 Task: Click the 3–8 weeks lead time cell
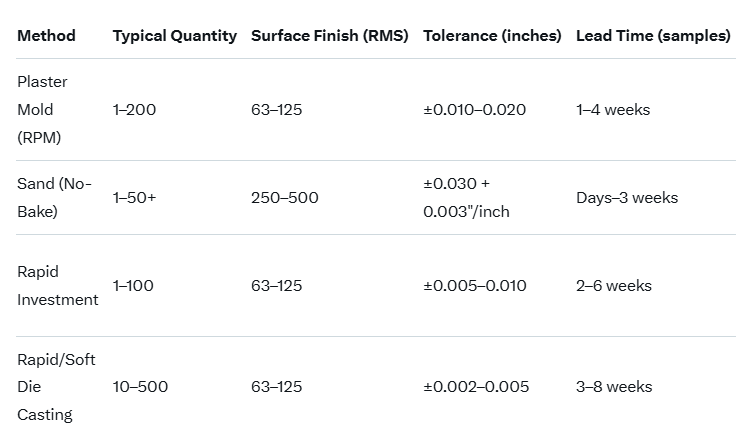click(614, 387)
